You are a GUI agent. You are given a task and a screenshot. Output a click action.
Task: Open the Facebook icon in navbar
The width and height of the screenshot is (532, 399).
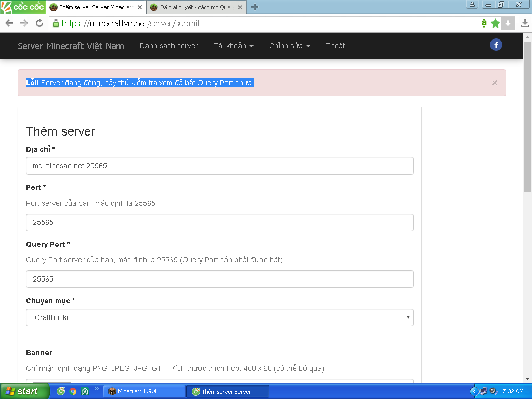coord(496,45)
